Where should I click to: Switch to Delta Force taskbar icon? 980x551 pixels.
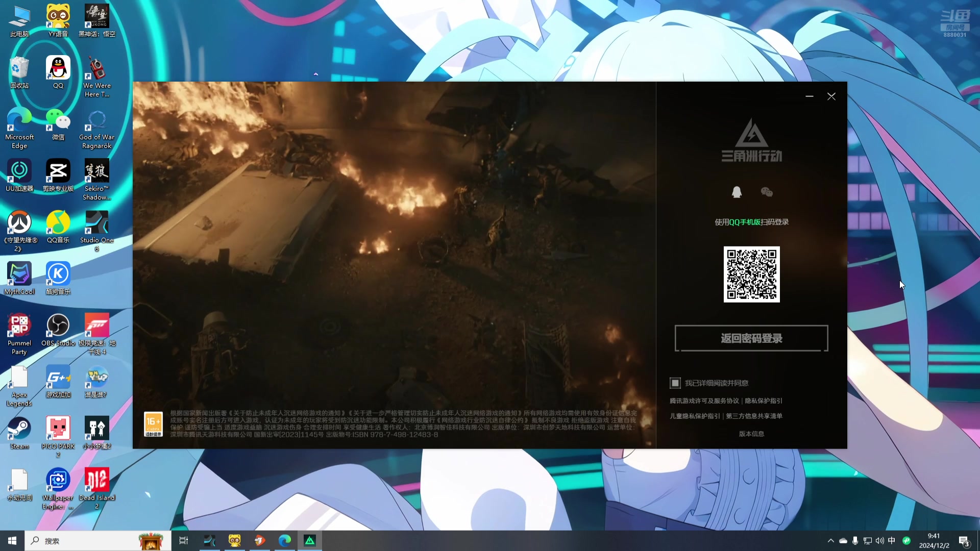coord(310,540)
